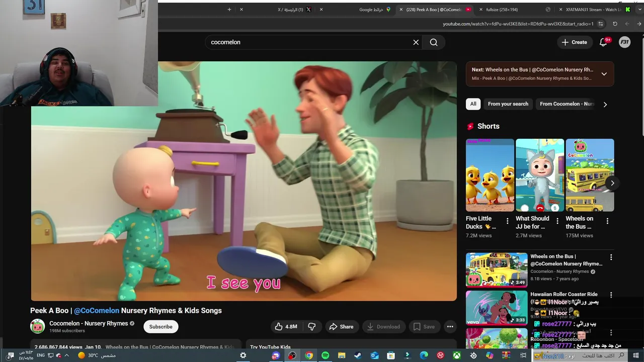This screenshot has height=362, width=644.
Task: Reload the page from address bar
Action: (615, 24)
